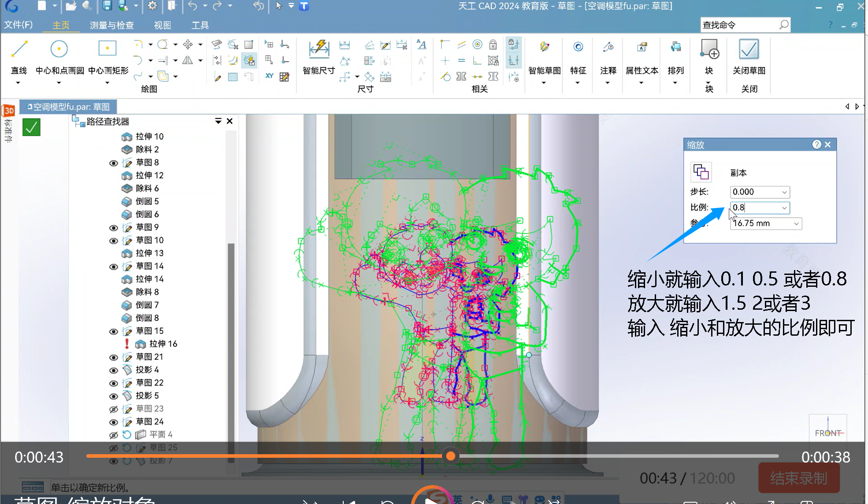The width and height of the screenshot is (868, 504).
Task: Show hidden 草图 23 via its eye
Action: pos(114,409)
